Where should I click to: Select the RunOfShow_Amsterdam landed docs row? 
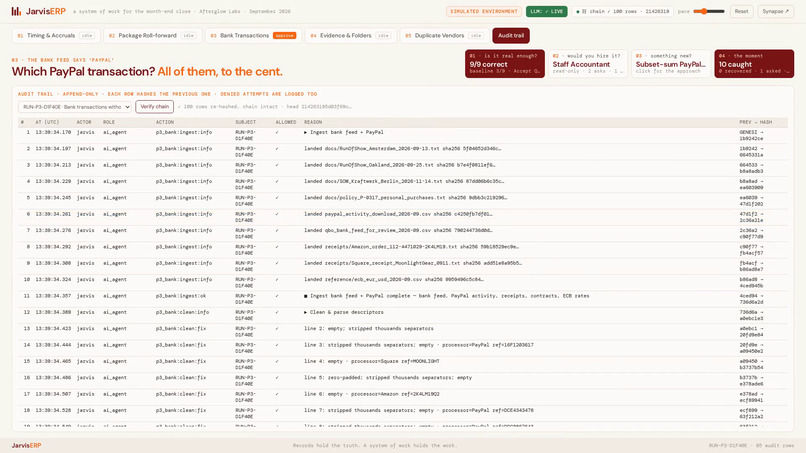point(403,152)
